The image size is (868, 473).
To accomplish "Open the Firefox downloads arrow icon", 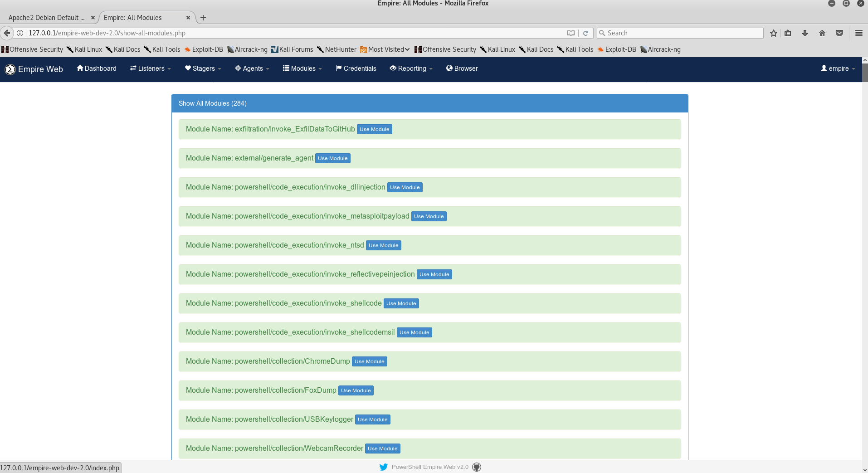I will (x=805, y=33).
